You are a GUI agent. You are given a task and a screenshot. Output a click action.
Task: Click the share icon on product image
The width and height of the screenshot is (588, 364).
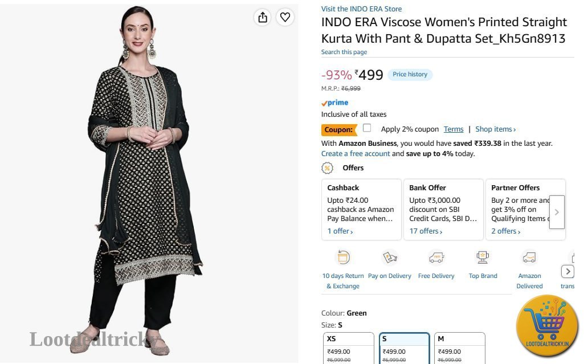point(263,17)
